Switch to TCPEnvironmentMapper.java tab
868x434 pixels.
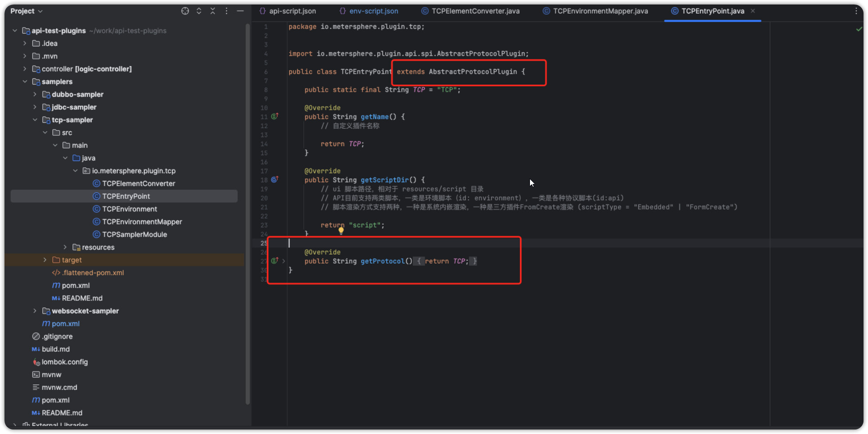tap(595, 11)
